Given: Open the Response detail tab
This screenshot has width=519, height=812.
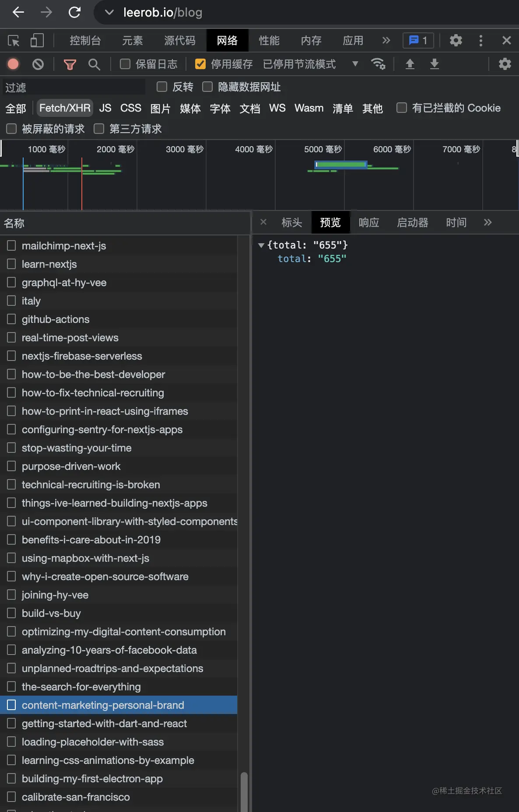Looking at the screenshot, I should (369, 222).
